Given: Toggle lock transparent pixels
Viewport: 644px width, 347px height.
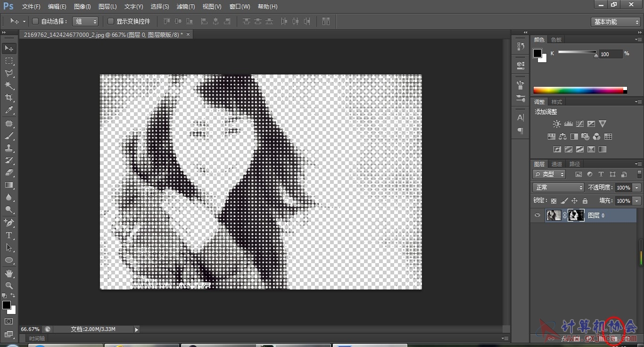Looking at the screenshot, I should [x=553, y=201].
